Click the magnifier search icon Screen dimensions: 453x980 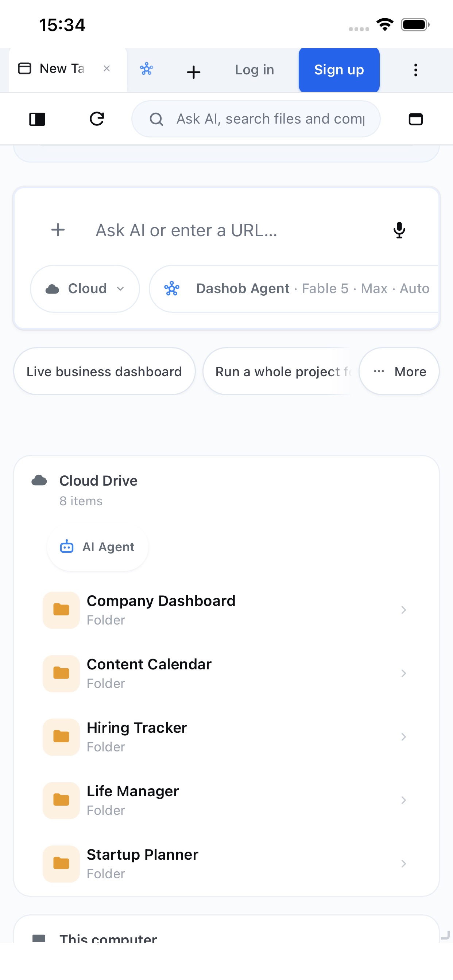point(156,119)
